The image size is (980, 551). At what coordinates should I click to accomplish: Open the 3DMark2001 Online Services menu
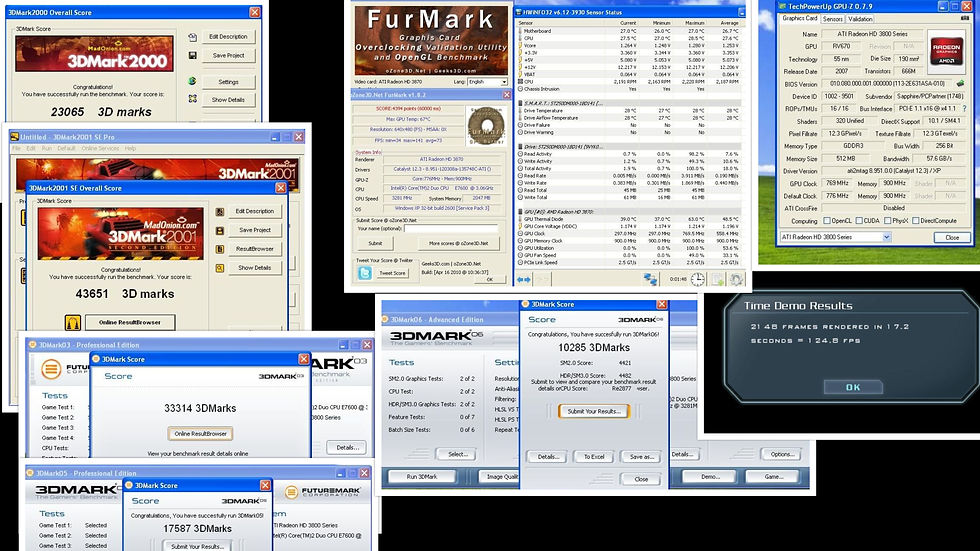(100, 149)
